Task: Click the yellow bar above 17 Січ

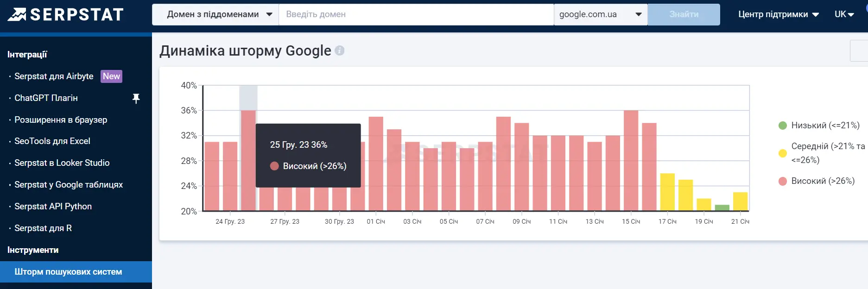Action: (667, 192)
